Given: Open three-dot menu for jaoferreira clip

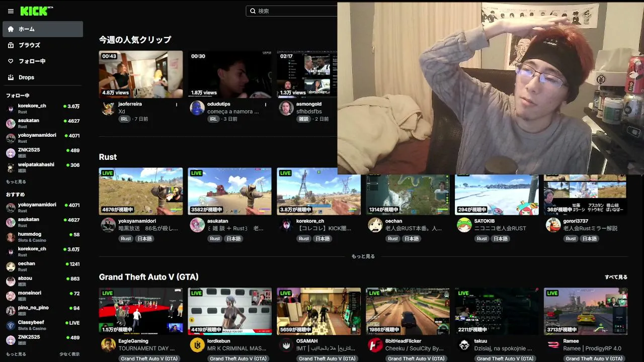Looking at the screenshot, I should coord(177,105).
